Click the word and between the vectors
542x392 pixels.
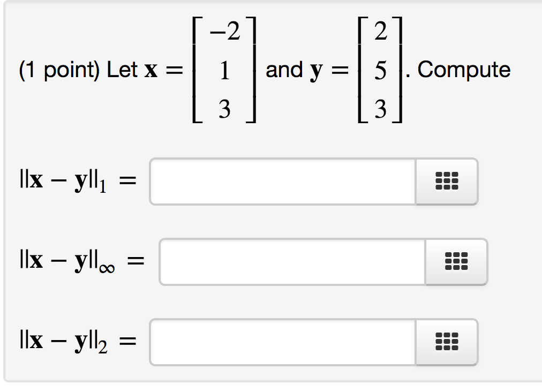pos(284,70)
